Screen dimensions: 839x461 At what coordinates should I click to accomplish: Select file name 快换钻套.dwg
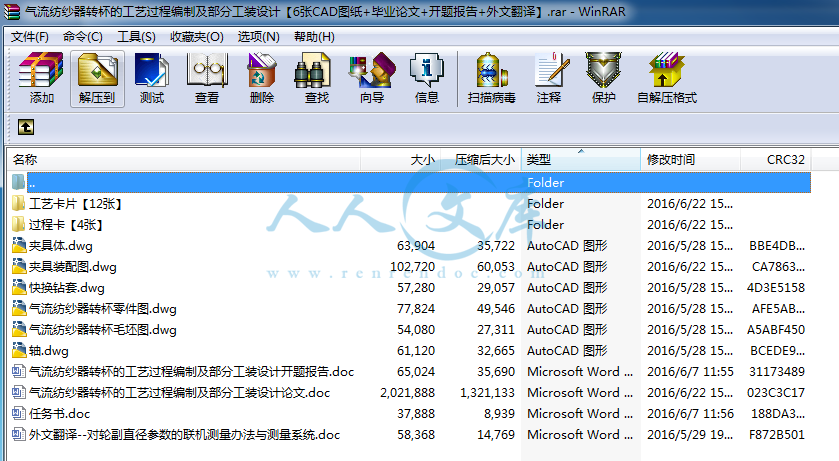(x=66, y=288)
